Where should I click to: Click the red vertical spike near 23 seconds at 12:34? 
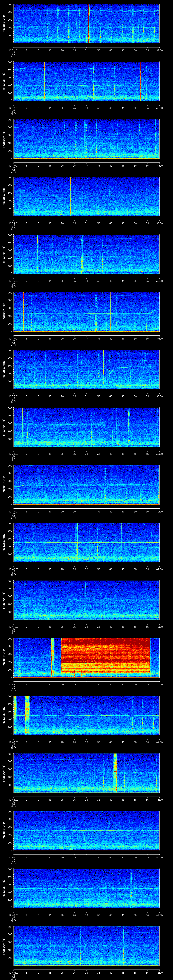(x=70, y=196)
